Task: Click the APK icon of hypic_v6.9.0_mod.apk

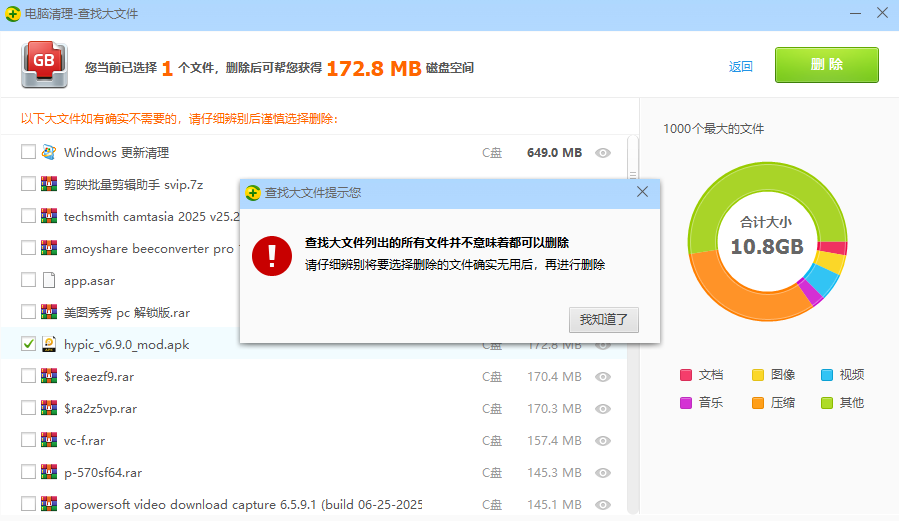Action: 49,344
